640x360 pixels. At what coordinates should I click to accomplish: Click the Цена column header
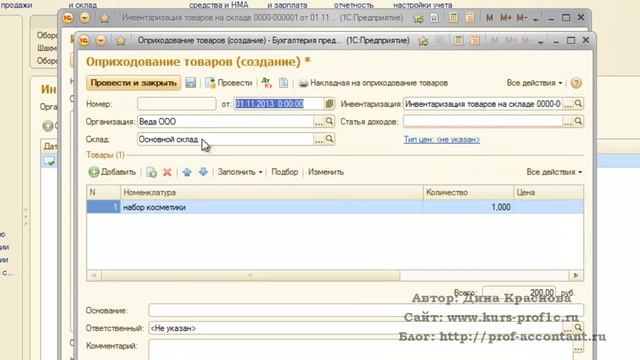coord(549,192)
